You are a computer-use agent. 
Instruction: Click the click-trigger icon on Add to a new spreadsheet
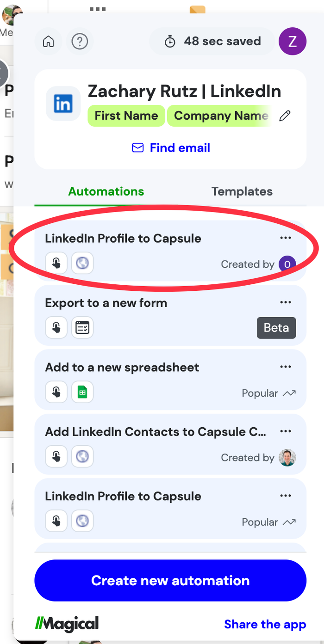56,392
